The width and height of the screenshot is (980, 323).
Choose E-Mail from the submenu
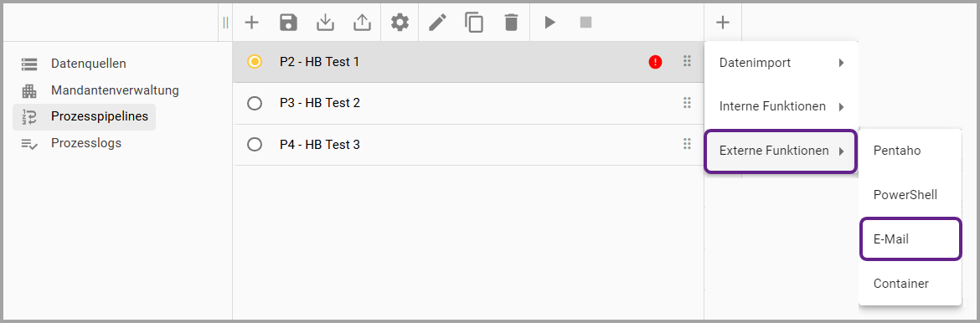click(x=910, y=238)
